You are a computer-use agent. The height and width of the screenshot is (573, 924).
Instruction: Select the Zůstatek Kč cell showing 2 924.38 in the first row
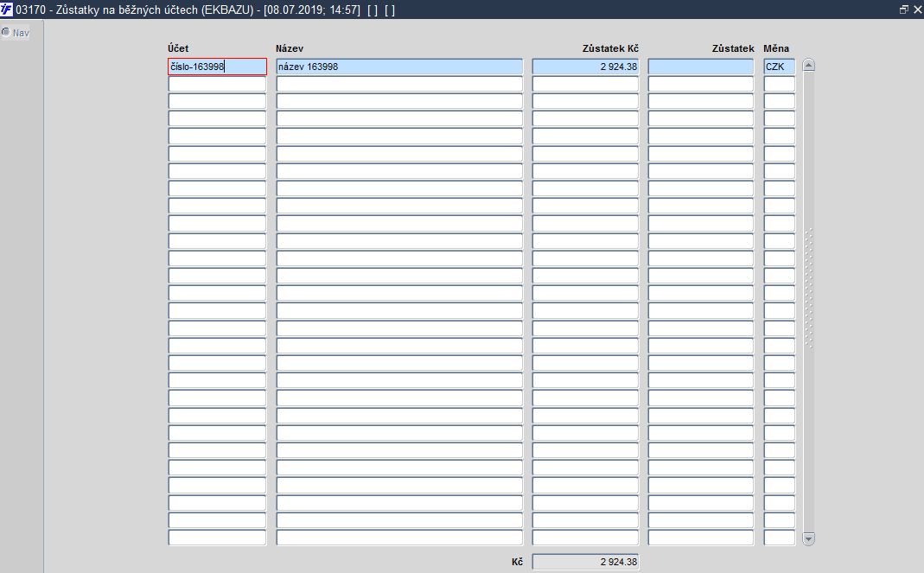point(585,67)
